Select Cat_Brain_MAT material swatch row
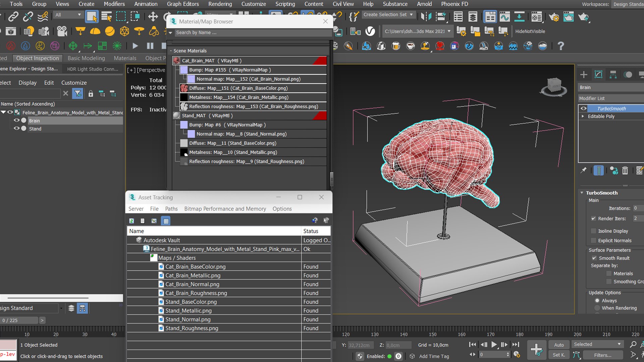Screen dimensions: 644x362 coord(250,61)
